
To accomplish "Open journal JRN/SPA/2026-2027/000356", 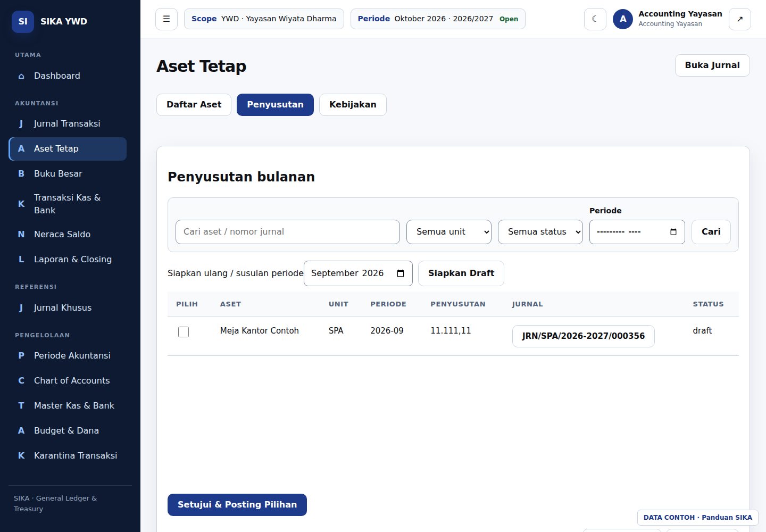I will click(x=584, y=336).
